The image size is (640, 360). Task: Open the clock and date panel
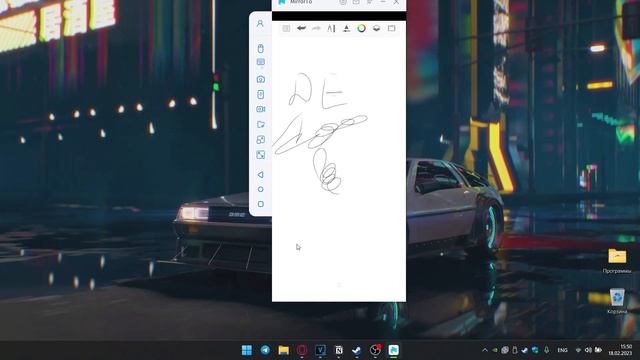coord(620,350)
